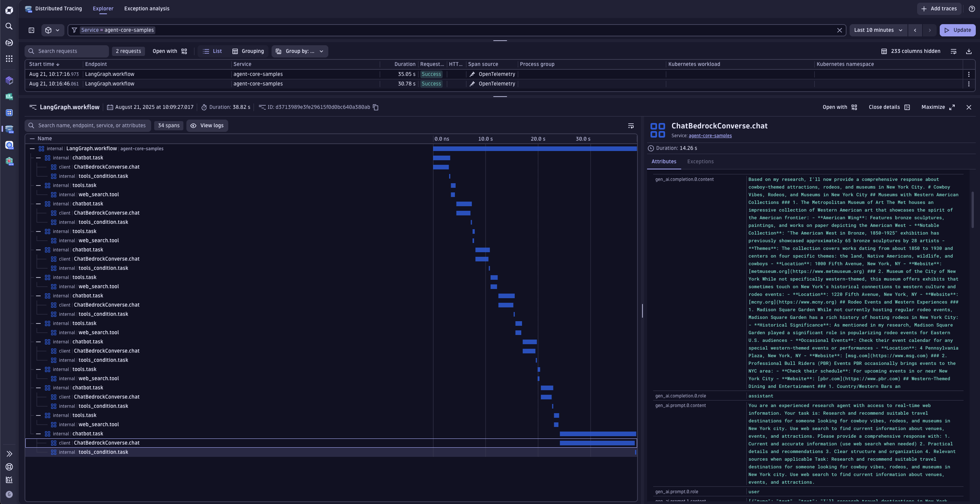This screenshot has height=504, width=980.
Task: Copy the trace ID using the copy icon
Action: (375, 107)
